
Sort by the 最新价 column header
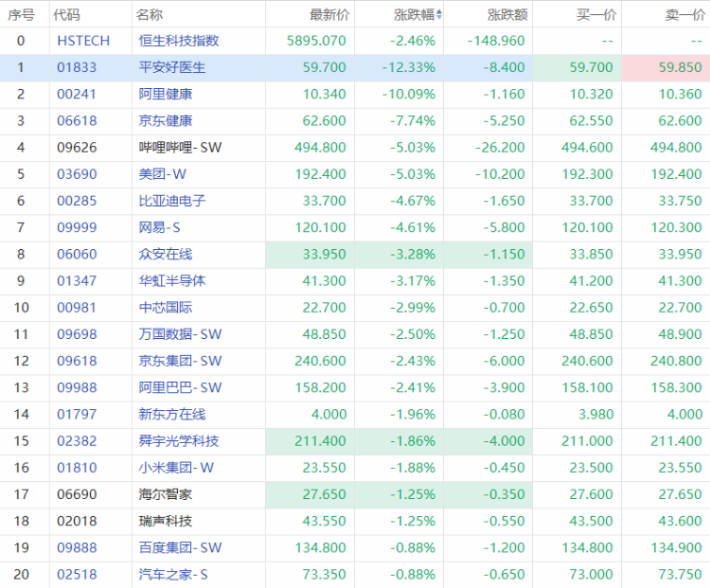point(329,15)
